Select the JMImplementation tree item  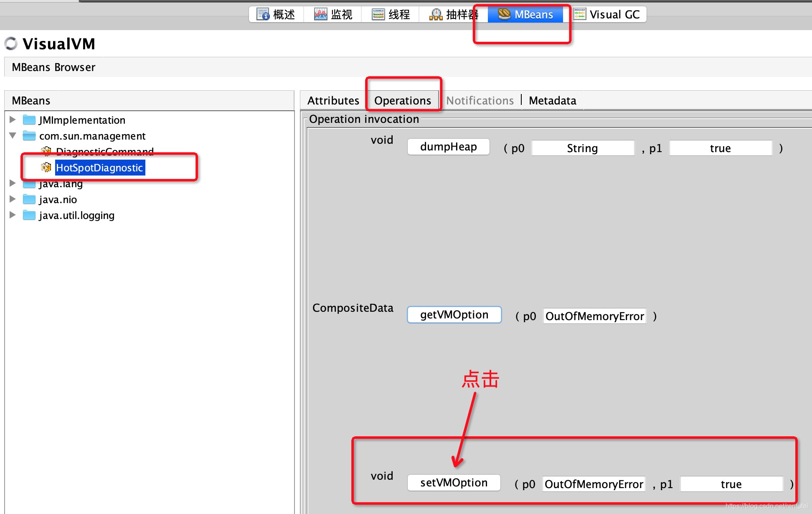pyautogui.click(x=82, y=120)
